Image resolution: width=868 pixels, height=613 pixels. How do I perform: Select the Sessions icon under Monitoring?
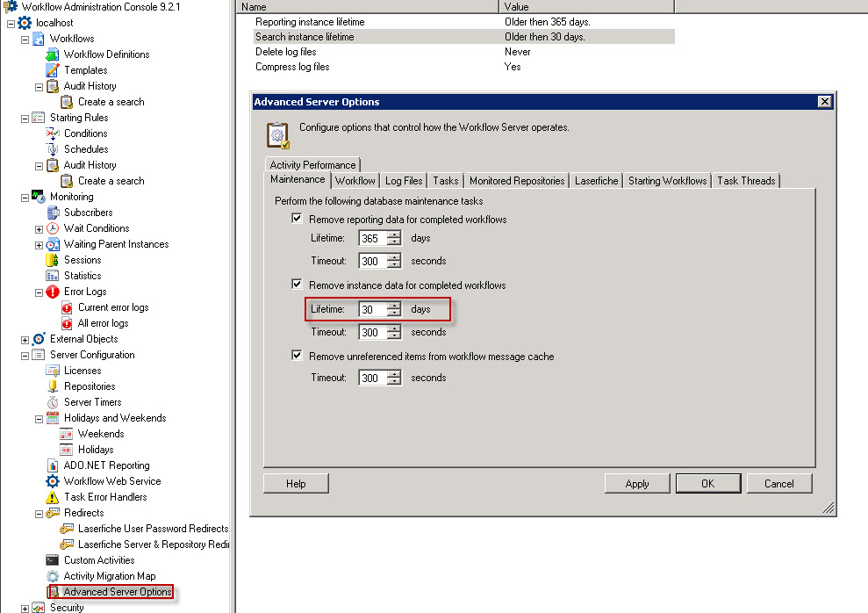[x=53, y=260]
